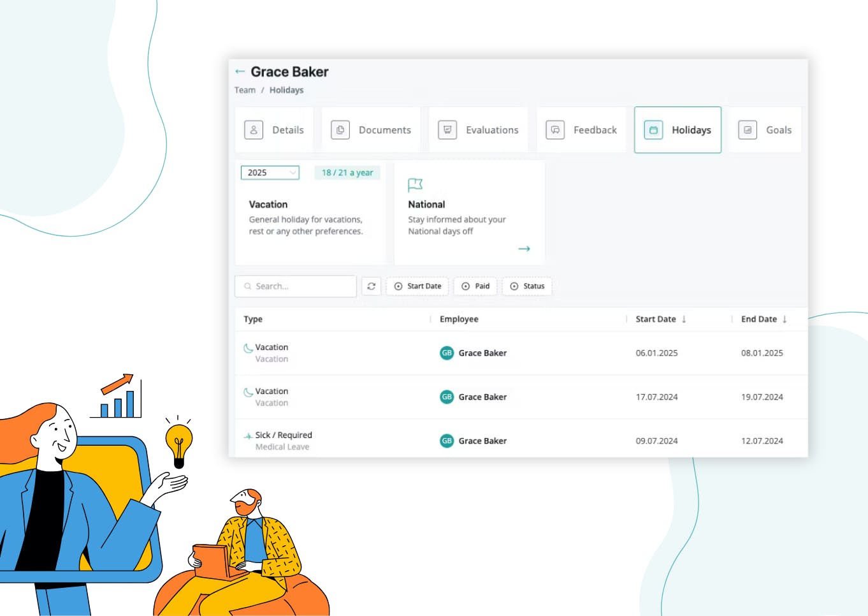
Task: Sort by the End Date column arrow
Action: tap(785, 319)
